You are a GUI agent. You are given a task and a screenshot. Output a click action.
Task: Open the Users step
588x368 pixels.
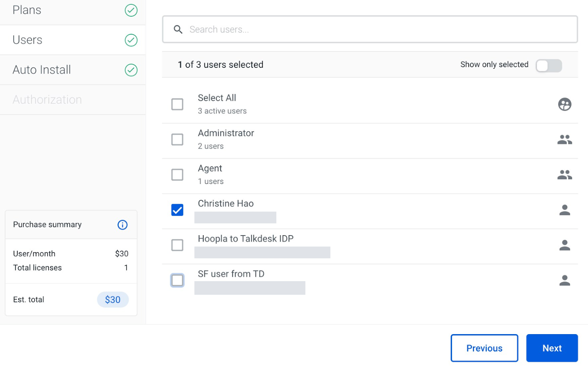(73, 40)
